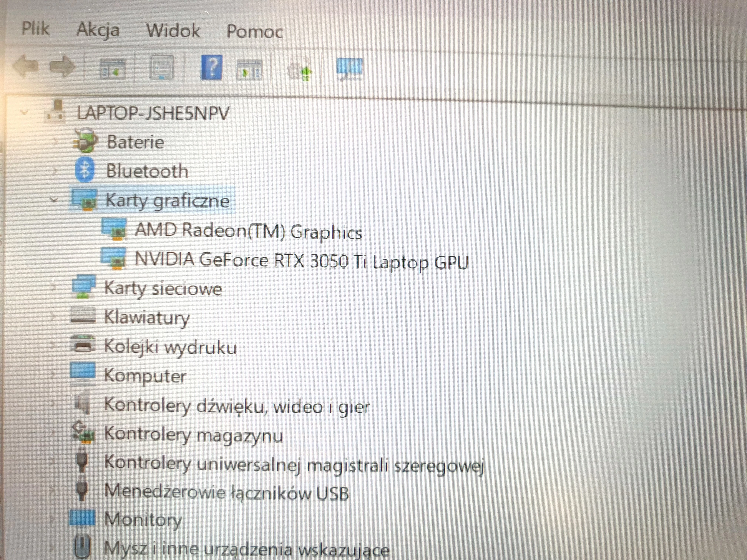
Task: Select NVIDIA GeForce RTX 3050 Ti Laptop GPU
Action: 302,261
